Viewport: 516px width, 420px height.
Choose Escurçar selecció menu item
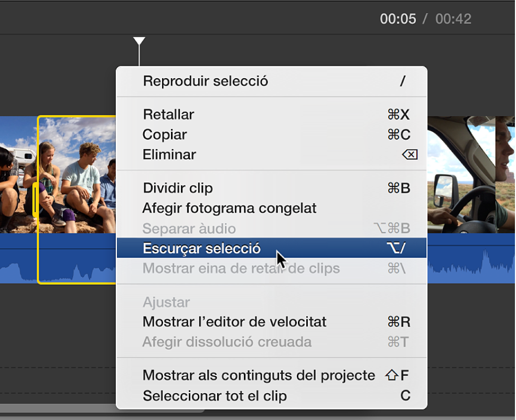(201, 249)
